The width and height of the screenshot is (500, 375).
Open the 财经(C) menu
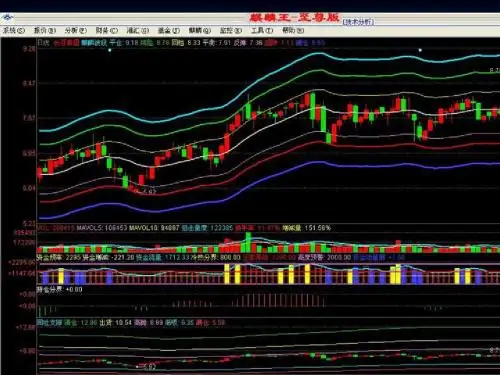107,30
